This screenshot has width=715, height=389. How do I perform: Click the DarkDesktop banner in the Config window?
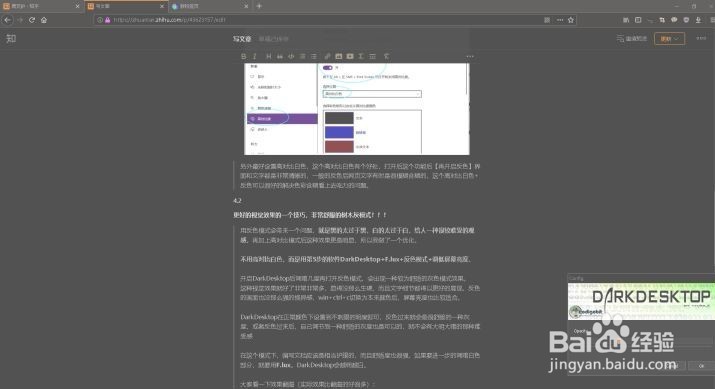(x=641, y=301)
